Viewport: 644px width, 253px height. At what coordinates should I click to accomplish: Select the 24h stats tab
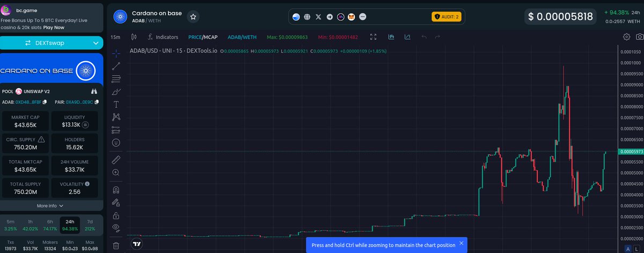tap(70, 225)
